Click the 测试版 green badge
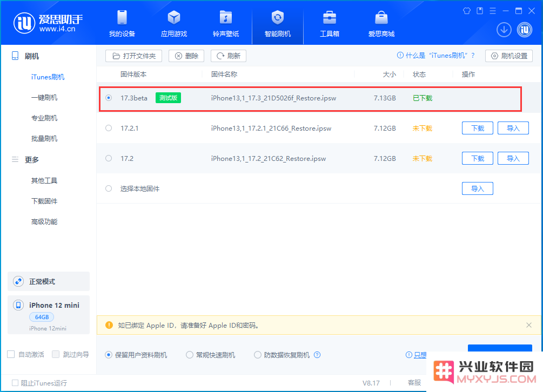The height and width of the screenshot is (392, 543). (x=168, y=98)
